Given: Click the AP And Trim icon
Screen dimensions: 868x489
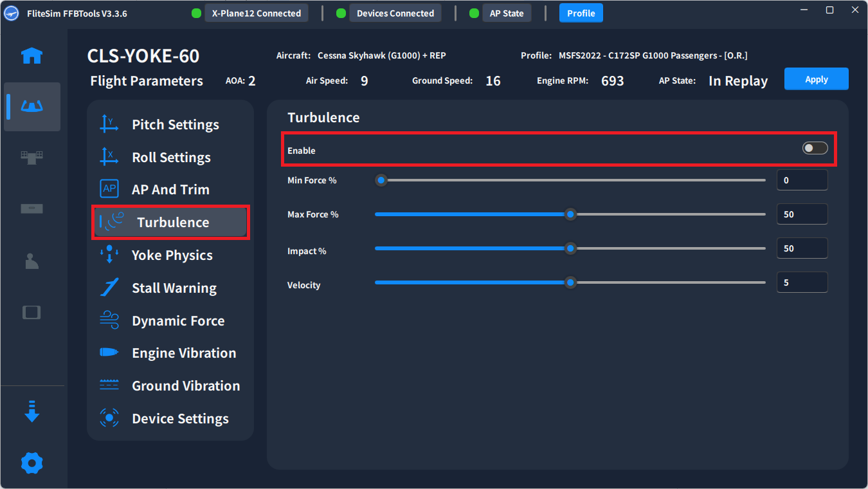Looking at the screenshot, I should pyautogui.click(x=109, y=189).
